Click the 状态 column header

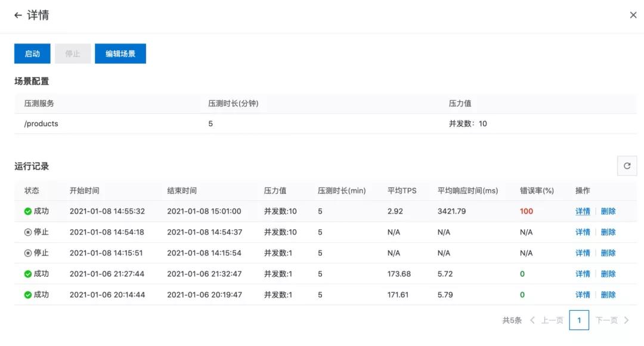tap(32, 191)
